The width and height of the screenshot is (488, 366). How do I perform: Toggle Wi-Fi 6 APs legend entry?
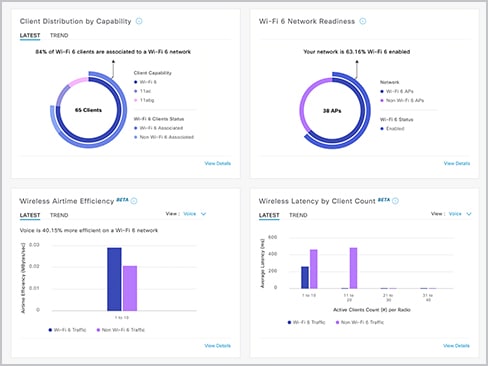397,91
